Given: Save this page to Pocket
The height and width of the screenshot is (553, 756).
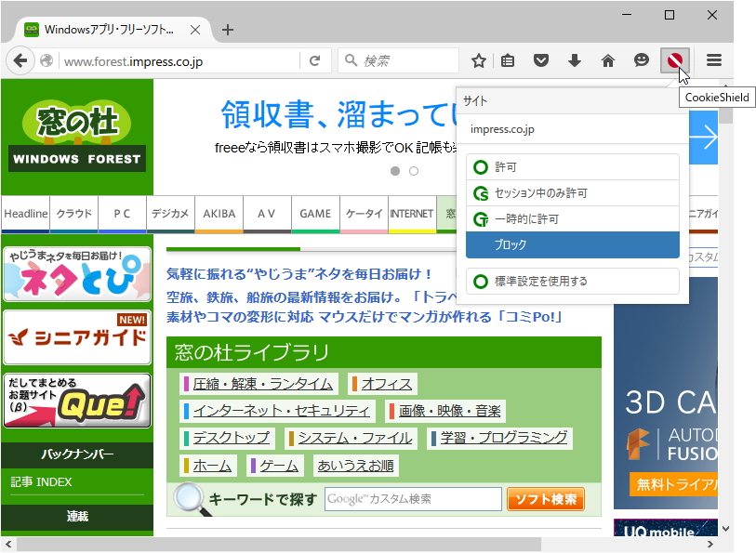Looking at the screenshot, I should [x=540, y=60].
